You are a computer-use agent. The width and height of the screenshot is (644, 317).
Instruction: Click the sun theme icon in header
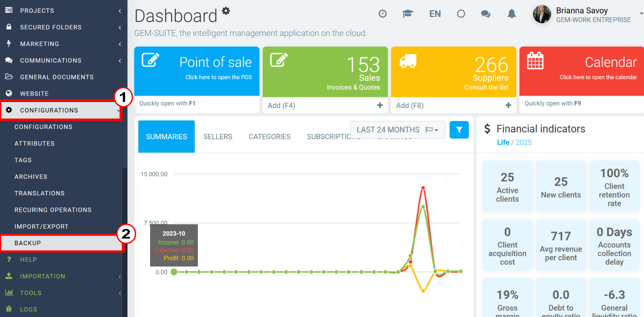tap(461, 14)
